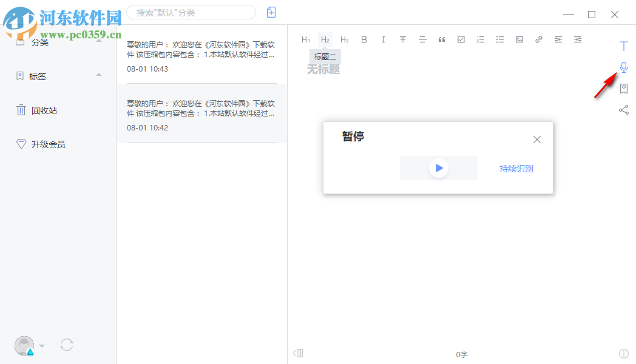
Task: Insert a hyperlink from the toolbar
Action: (x=539, y=39)
